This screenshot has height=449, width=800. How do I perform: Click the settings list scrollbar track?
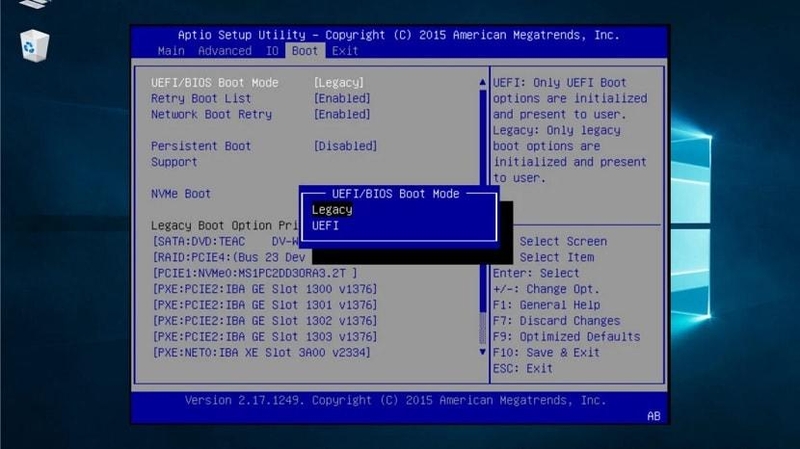(483, 217)
